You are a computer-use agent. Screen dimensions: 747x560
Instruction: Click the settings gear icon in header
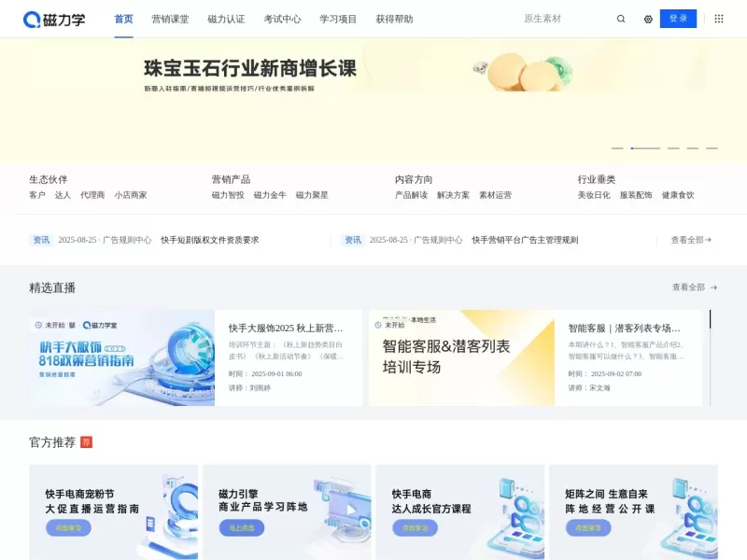click(648, 18)
